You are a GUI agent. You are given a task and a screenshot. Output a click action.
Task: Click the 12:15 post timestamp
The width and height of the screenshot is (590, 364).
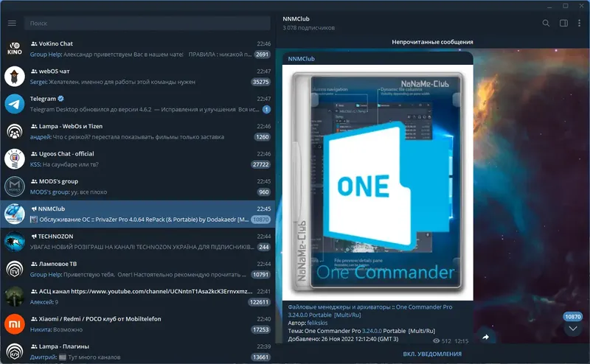click(x=462, y=341)
